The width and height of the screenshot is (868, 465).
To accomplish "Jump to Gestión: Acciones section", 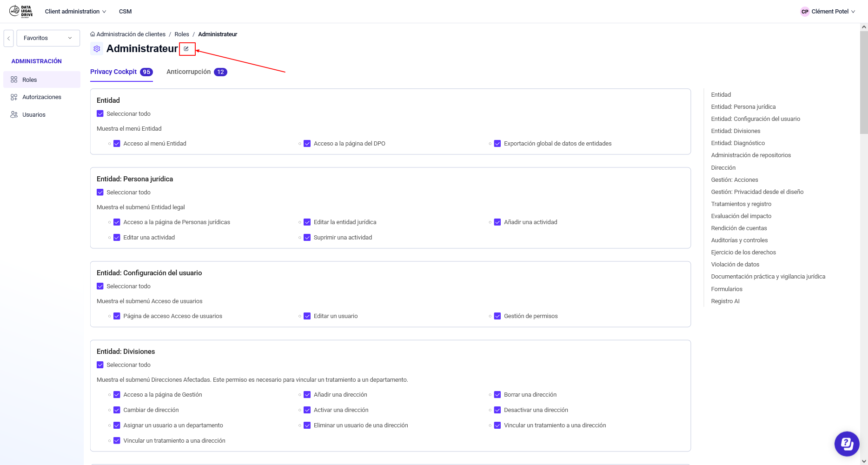I will click(x=735, y=180).
